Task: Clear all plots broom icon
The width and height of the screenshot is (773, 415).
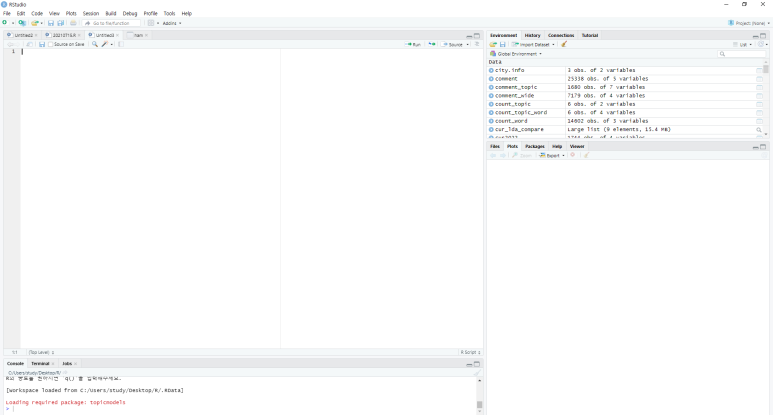Action: coord(586,155)
